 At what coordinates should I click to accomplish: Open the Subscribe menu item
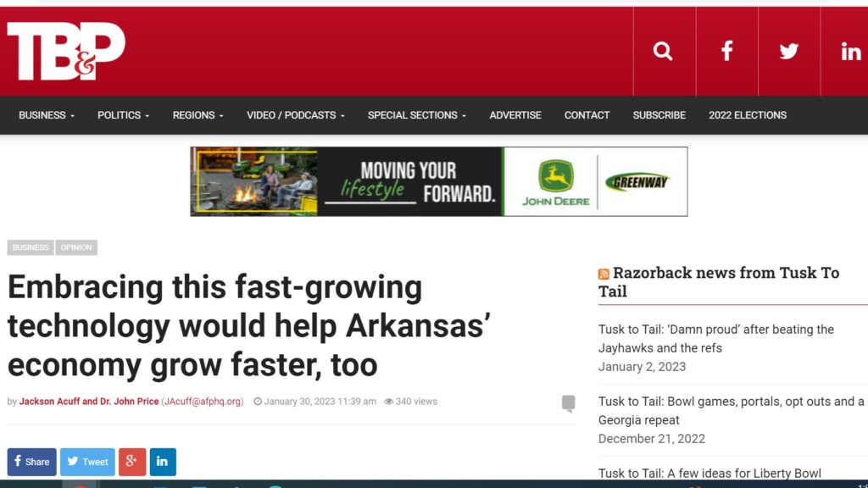pos(659,115)
